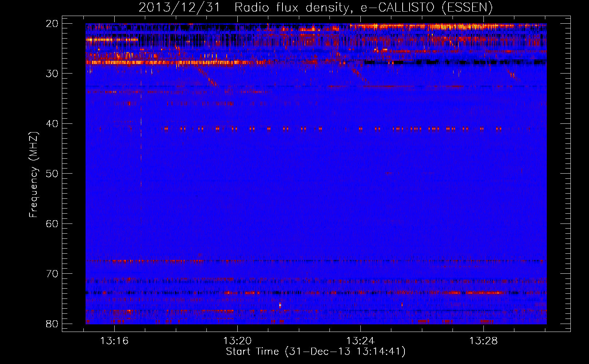
Task: Select the 13:20 time tick label
Action: click(x=237, y=341)
